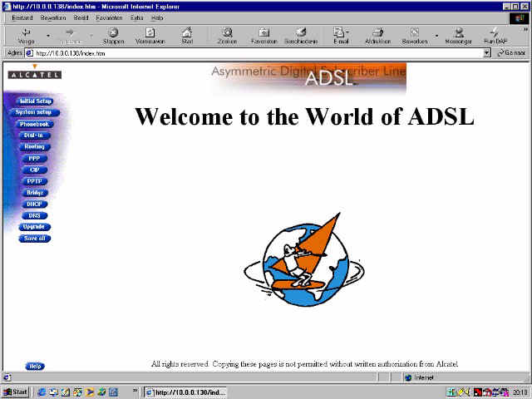The height and width of the screenshot is (399, 532).
Task: Open the DNS settings
Action: click(x=34, y=215)
